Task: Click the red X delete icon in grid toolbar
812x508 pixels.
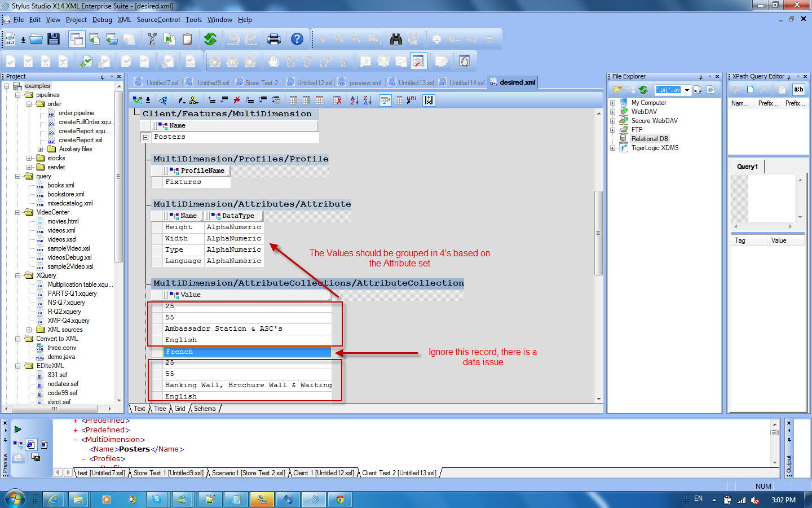Action: [x=237, y=100]
